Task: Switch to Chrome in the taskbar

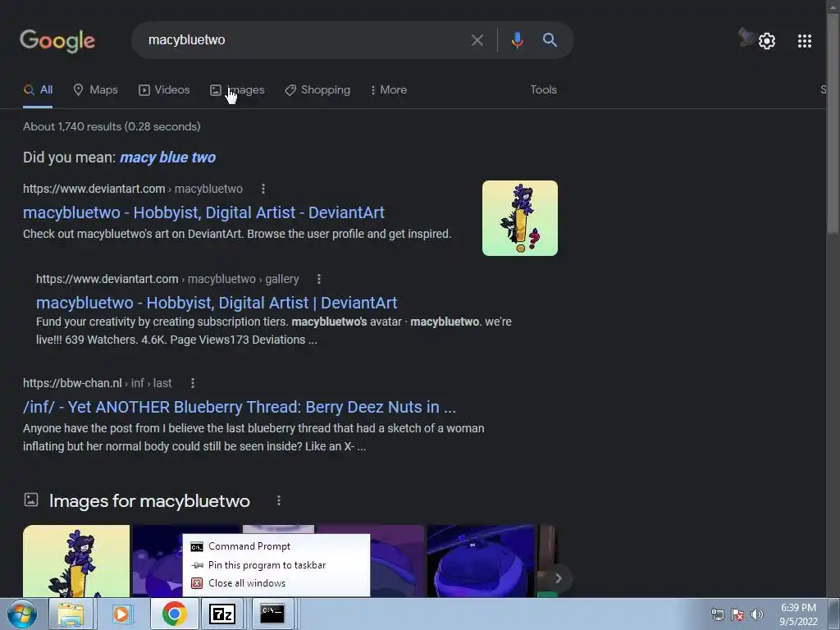Action: point(174,614)
